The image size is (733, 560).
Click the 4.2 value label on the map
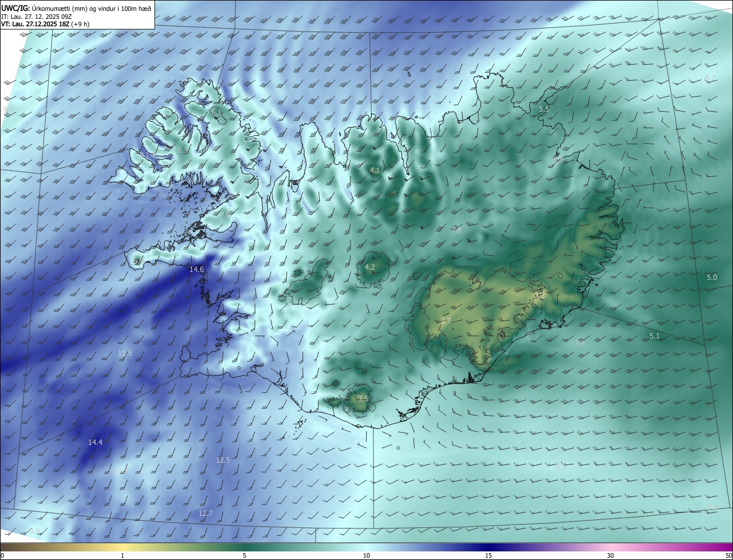[370, 267]
